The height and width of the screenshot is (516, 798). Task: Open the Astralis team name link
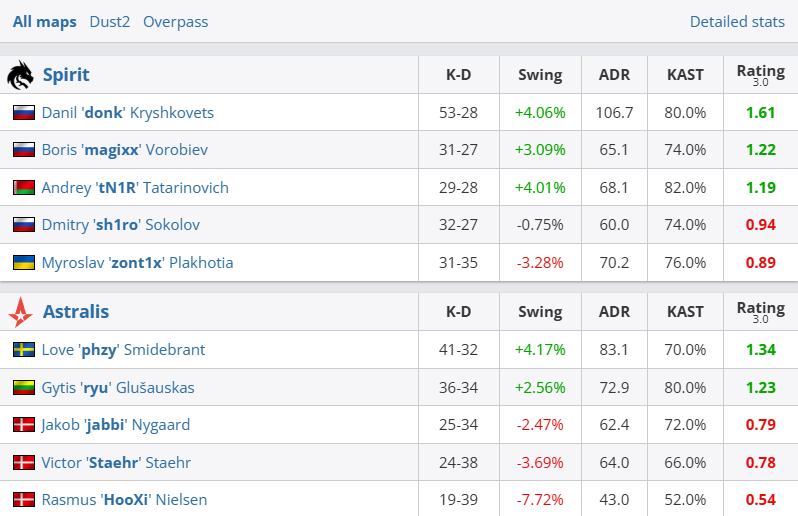(x=76, y=312)
